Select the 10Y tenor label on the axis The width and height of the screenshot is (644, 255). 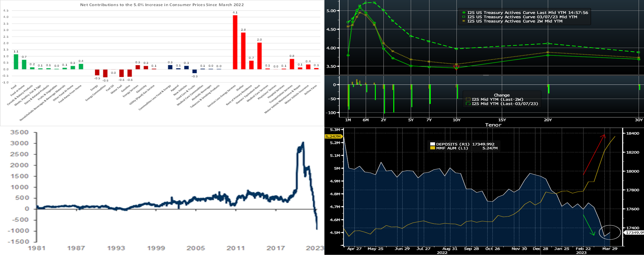[x=456, y=120]
